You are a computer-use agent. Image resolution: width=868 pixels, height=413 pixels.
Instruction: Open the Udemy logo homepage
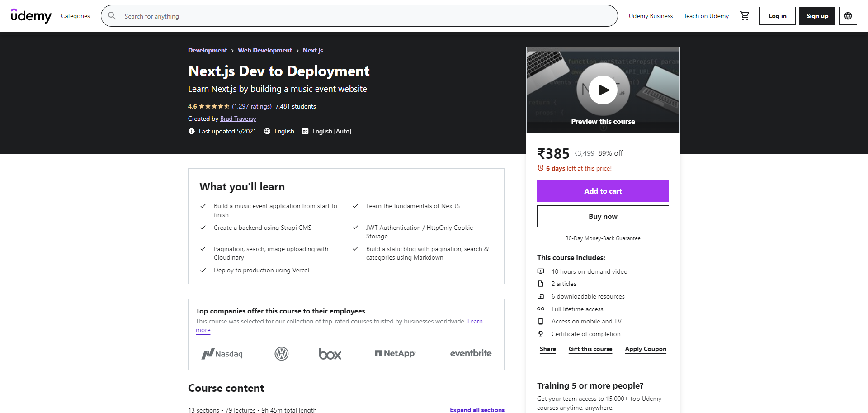pos(31,16)
